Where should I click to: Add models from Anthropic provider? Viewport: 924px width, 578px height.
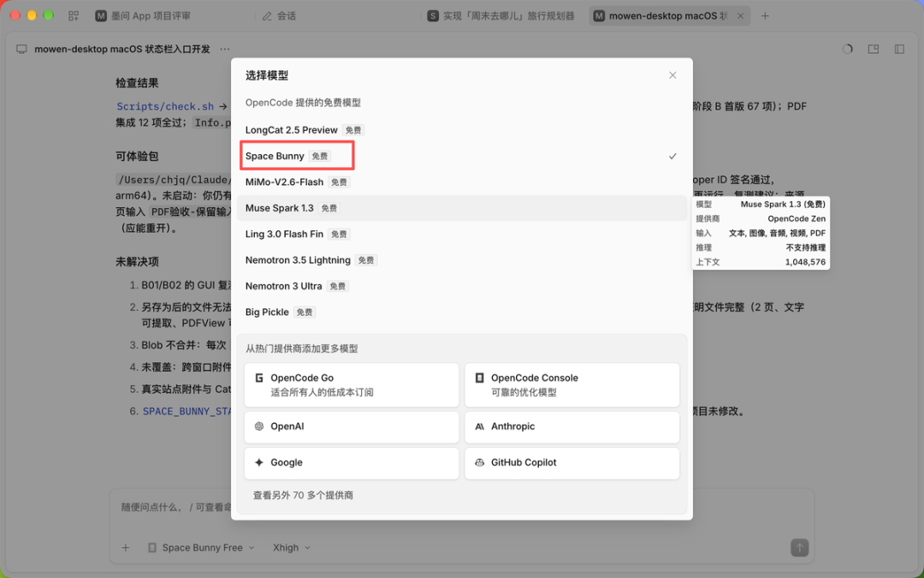(x=572, y=426)
